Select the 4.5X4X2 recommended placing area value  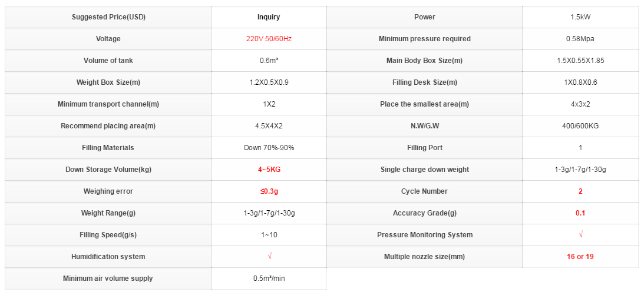pos(269,126)
